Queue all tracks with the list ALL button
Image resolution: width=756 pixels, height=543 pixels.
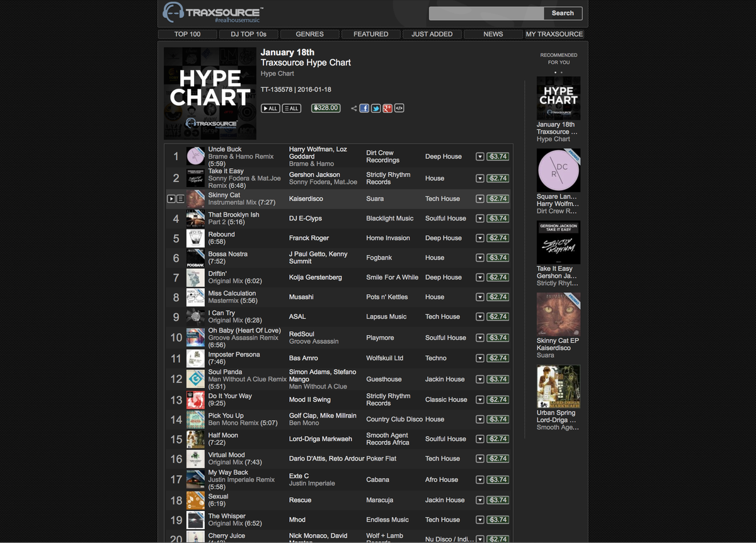[x=291, y=108]
